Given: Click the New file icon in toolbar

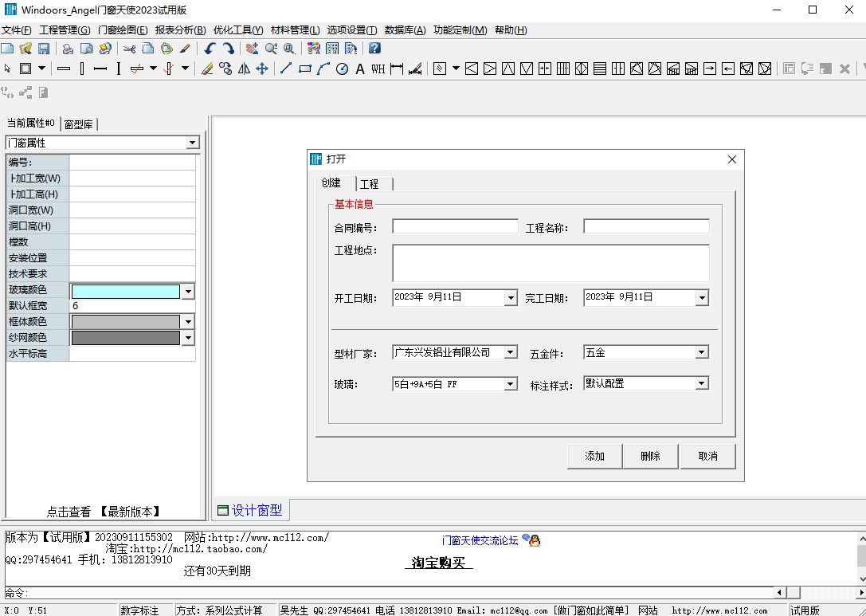Looking at the screenshot, I should (x=7, y=48).
